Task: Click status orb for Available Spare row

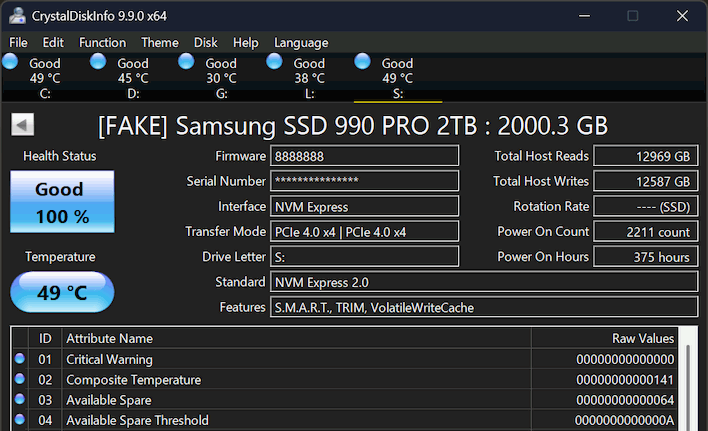Action: pos(19,399)
